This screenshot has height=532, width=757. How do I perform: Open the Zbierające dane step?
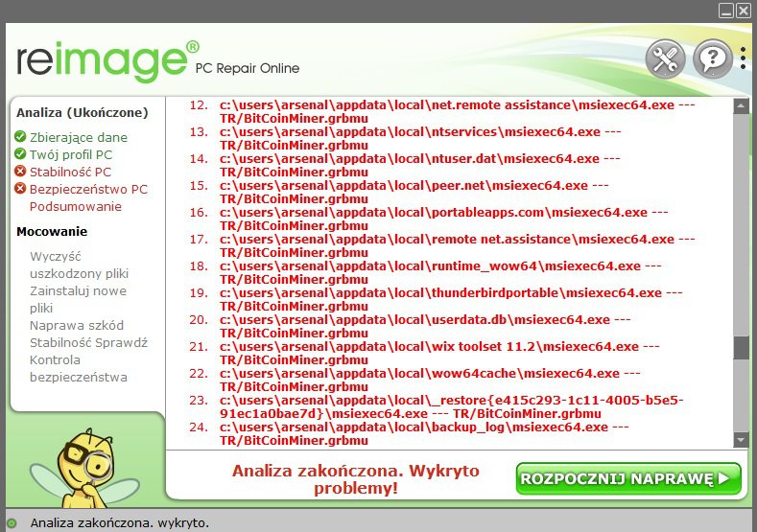tap(79, 137)
